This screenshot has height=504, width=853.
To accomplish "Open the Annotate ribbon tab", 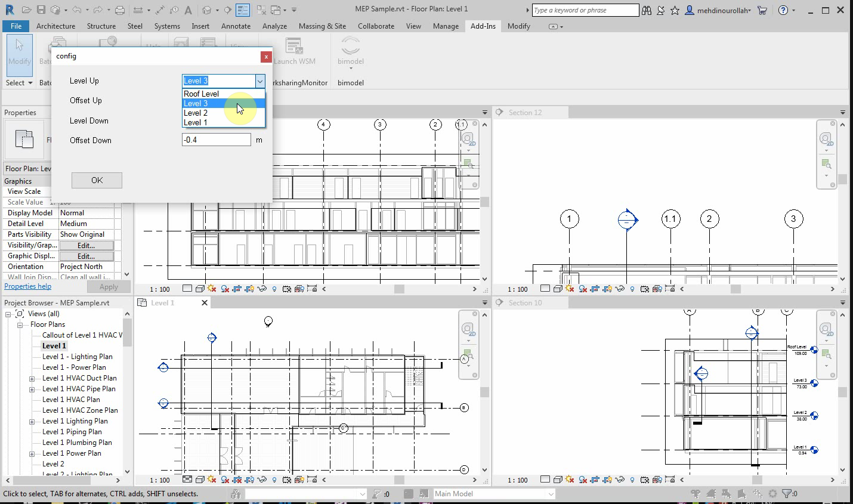I will (x=236, y=26).
